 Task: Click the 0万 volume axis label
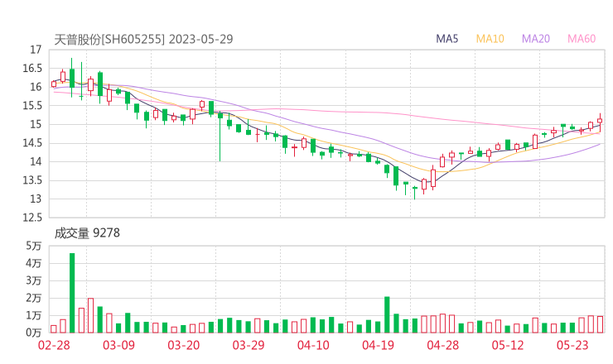click(34, 333)
